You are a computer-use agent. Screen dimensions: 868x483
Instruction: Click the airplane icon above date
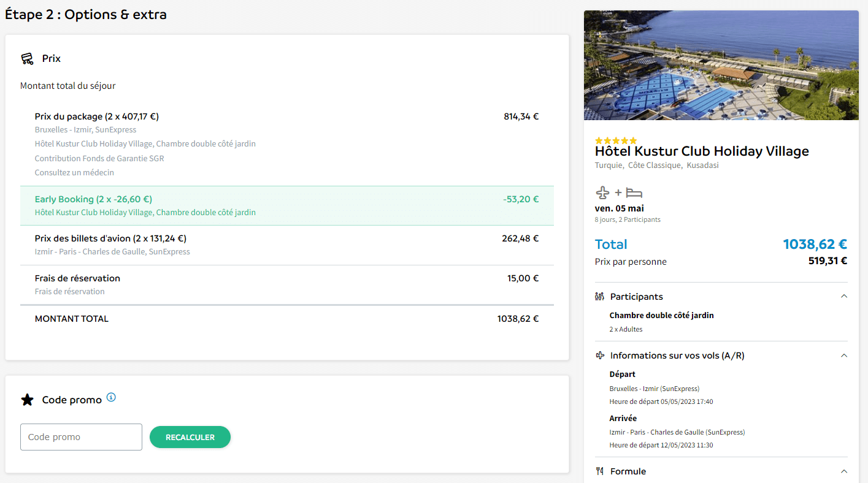[602, 192]
